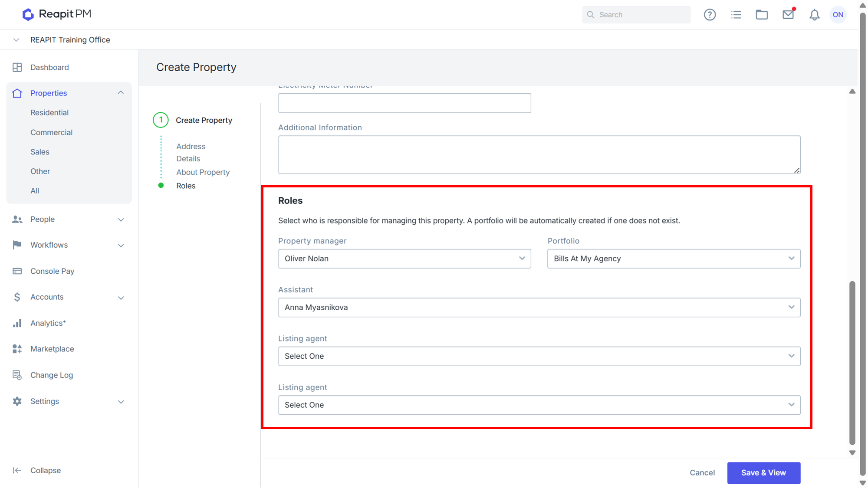Open the folder documents icon
The height and width of the screenshot is (488, 868).
762,15
